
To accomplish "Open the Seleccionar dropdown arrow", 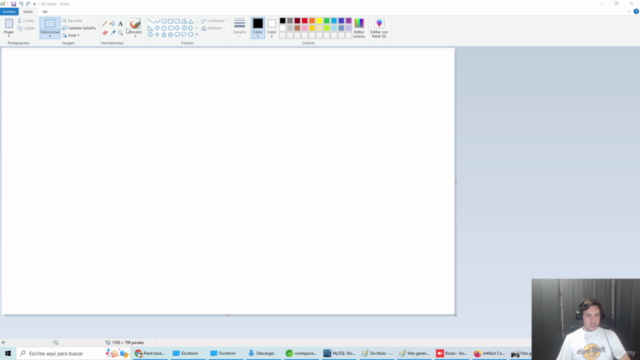I will 50,36.
